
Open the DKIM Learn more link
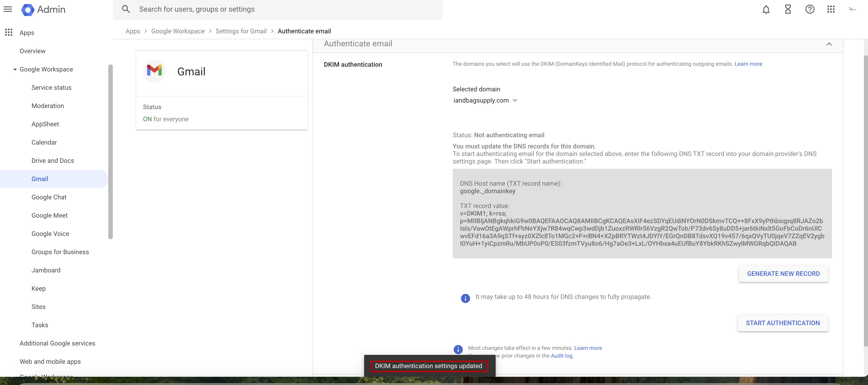pyautogui.click(x=748, y=64)
